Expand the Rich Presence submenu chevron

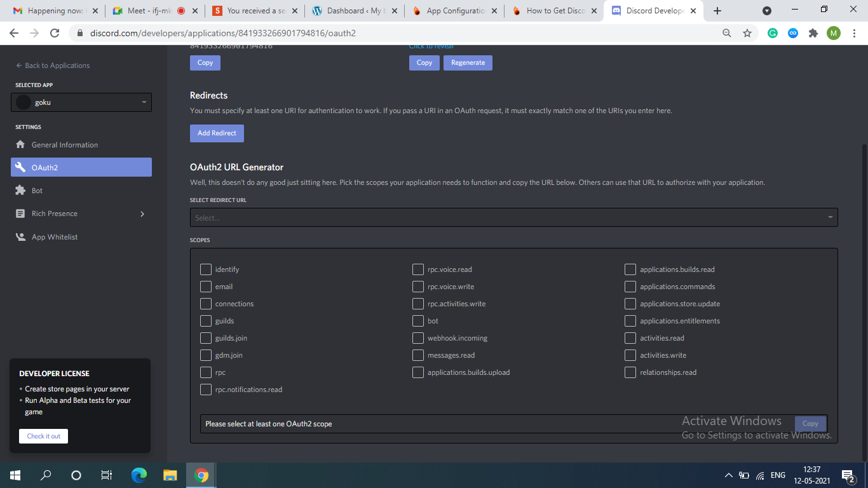[x=142, y=214]
